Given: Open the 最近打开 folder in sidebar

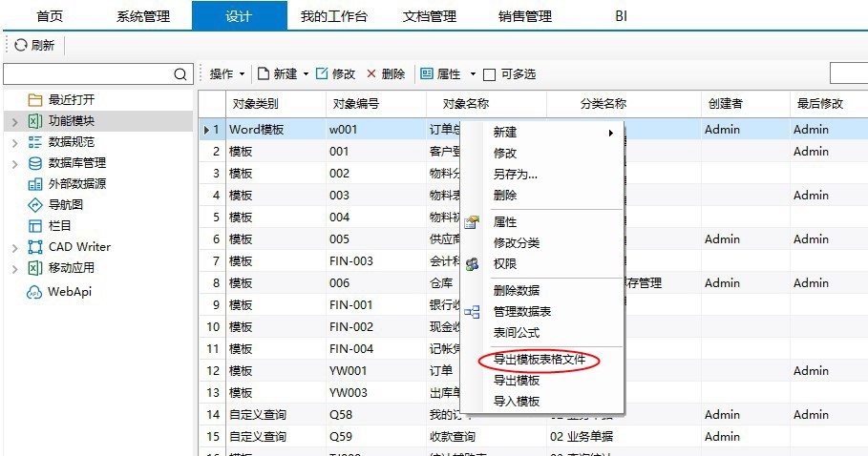Looking at the screenshot, I should point(71,99).
